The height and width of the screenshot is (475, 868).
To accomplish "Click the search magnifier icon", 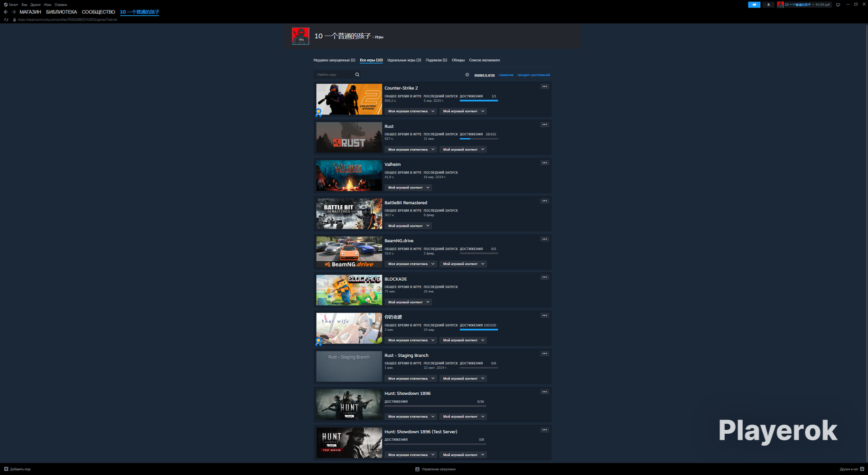I will click(x=357, y=75).
